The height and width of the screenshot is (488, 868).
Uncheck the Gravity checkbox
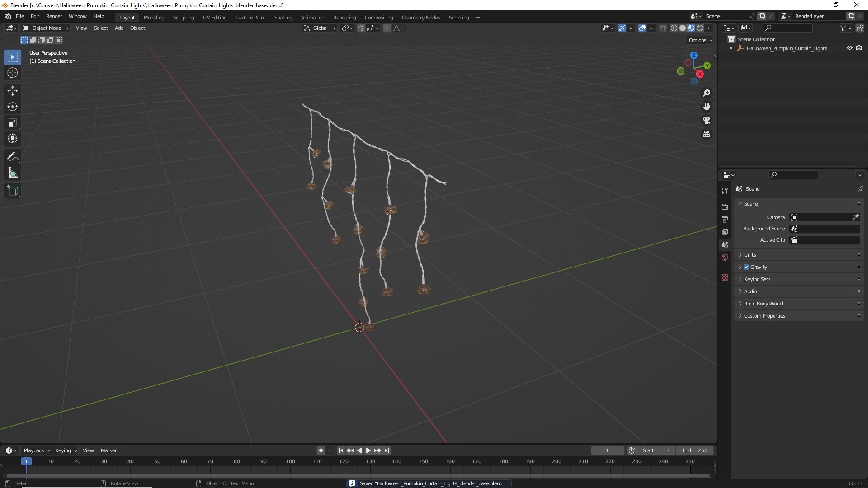click(x=746, y=267)
